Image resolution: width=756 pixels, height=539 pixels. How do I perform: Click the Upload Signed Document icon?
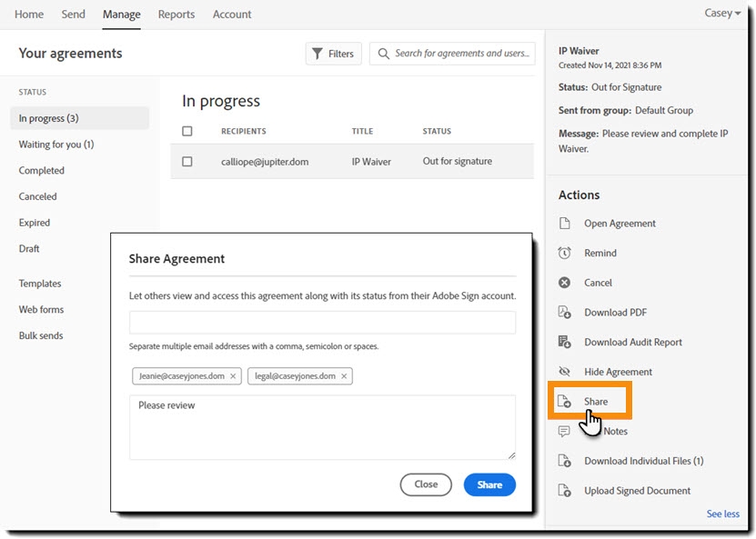coord(564,491)
